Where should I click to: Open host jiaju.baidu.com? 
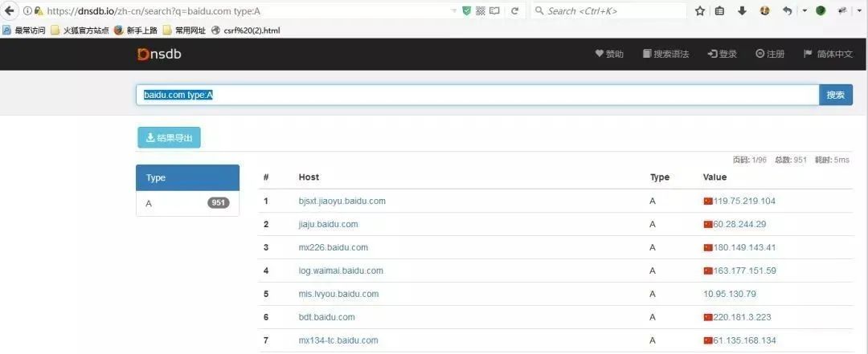[x=328, y=224]
